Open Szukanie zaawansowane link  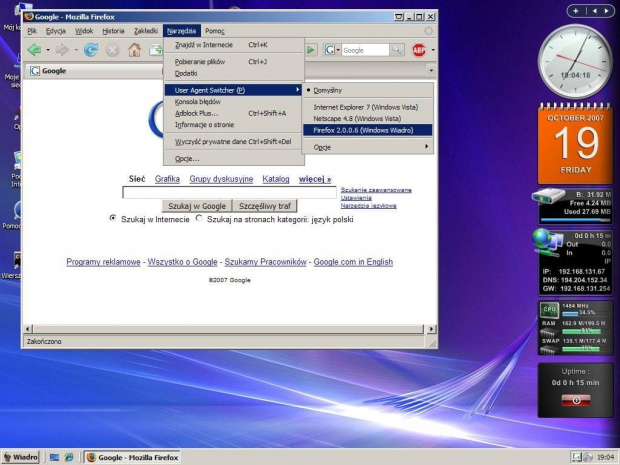click(376, 190)
